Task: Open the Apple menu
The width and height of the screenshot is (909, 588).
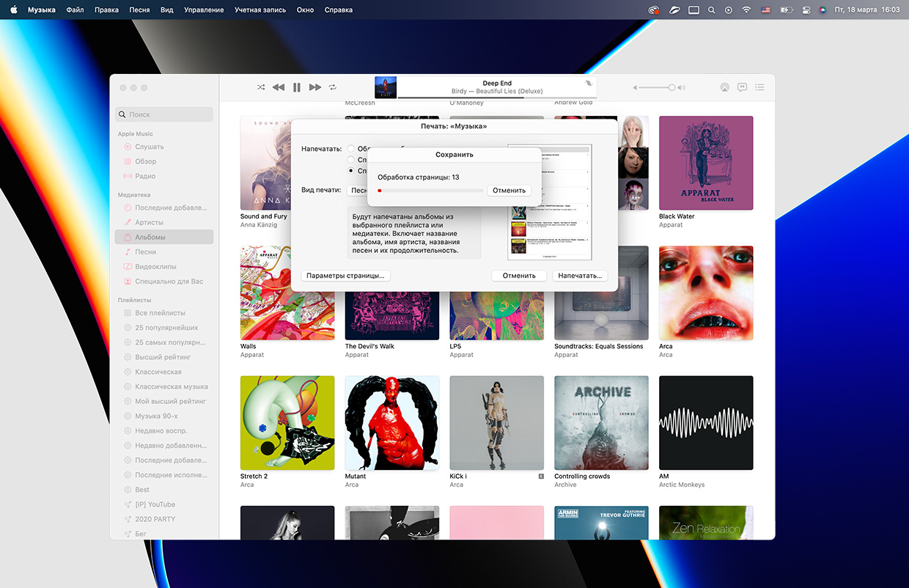Action: pos(13,10)
